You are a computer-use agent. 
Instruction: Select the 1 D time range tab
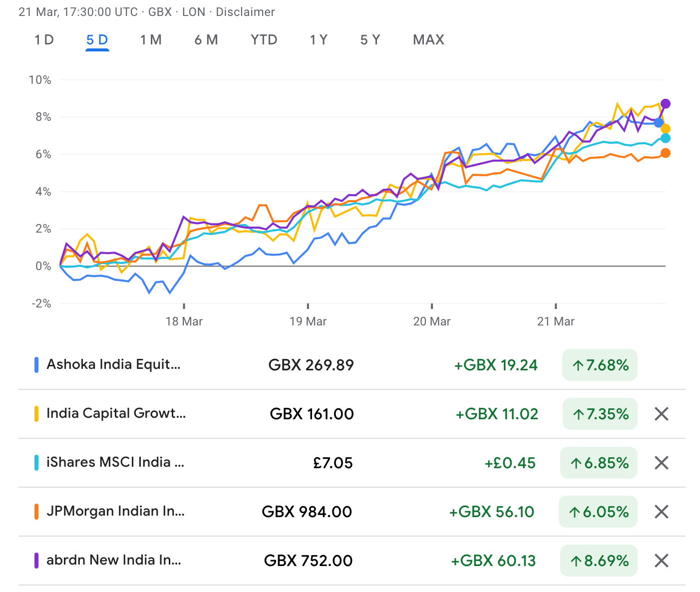(44, 40)
